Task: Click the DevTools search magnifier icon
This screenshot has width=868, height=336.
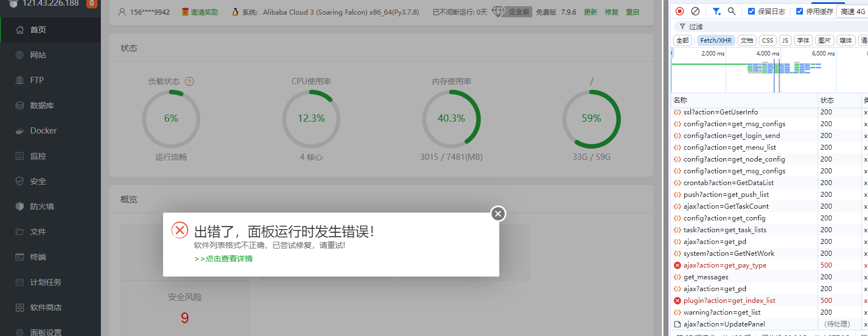Action: 731,11
